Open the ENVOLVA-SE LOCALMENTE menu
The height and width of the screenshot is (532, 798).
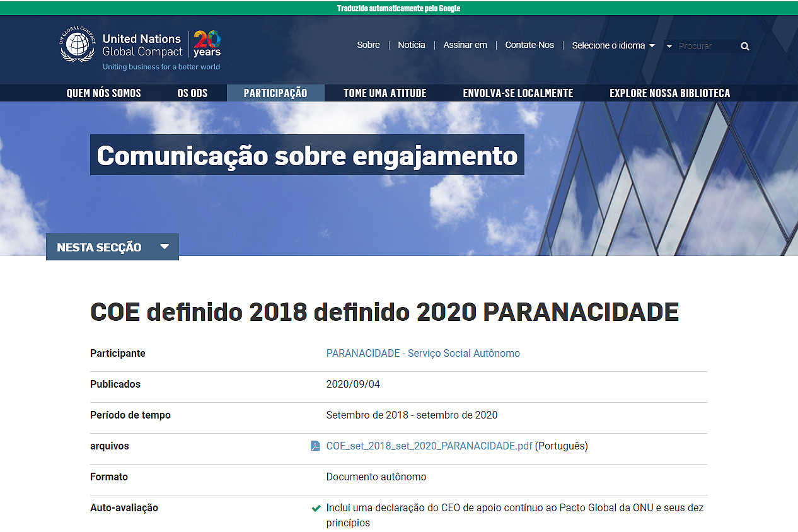click(518, 93)
